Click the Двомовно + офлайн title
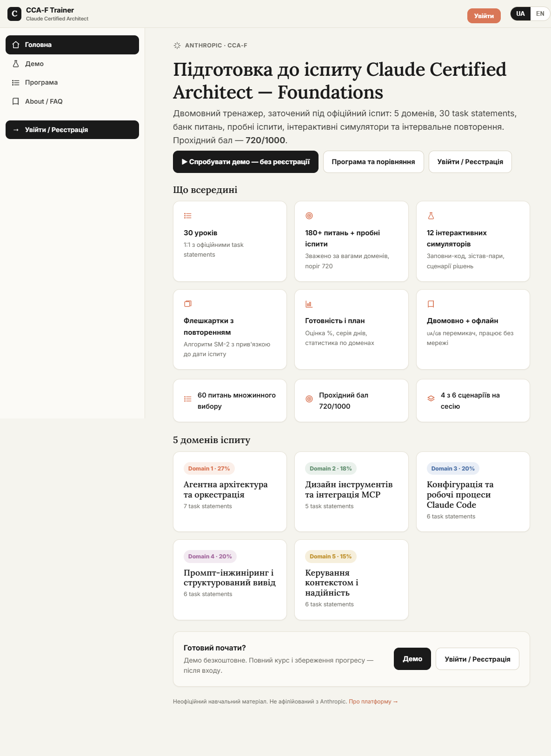 [463, 321]
